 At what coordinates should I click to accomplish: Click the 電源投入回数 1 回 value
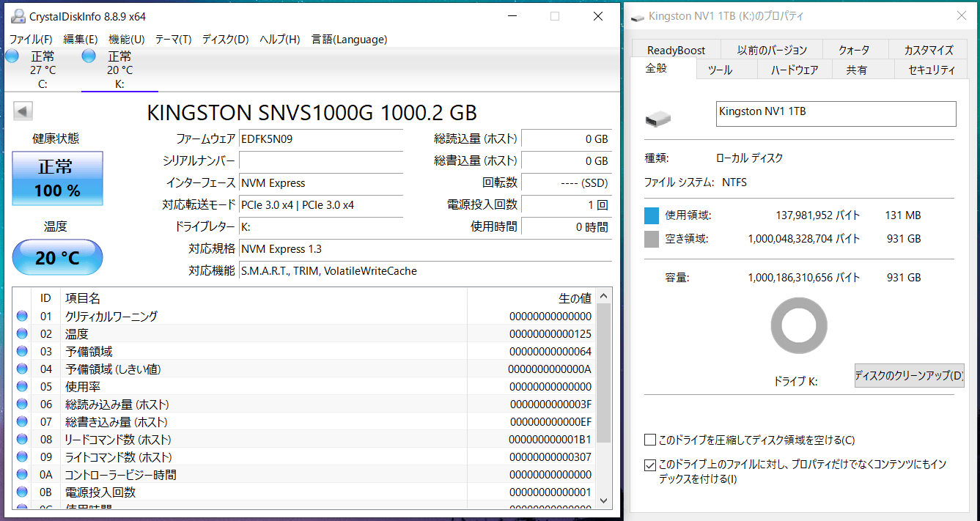coord(567,204)
